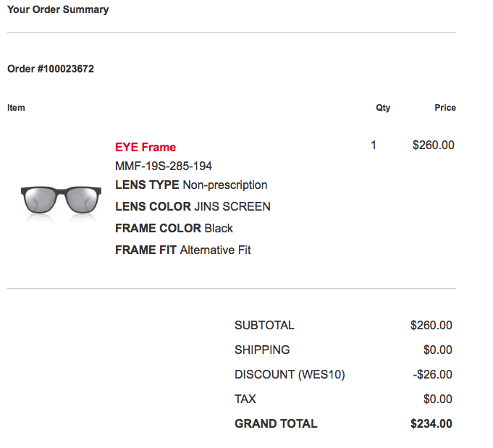
Task: Select the MMF-19S-285-194 model number
Action: [x=164, y=166]
